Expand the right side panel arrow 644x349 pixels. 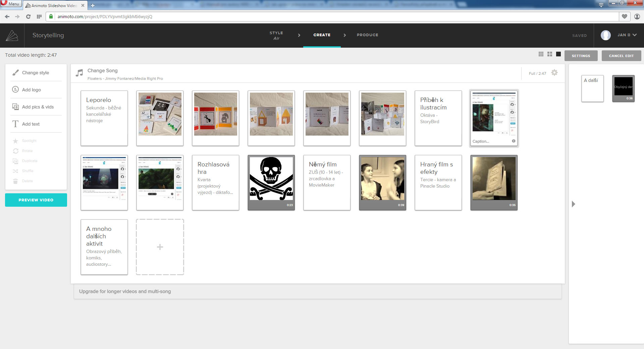click(x=574, y=204)
